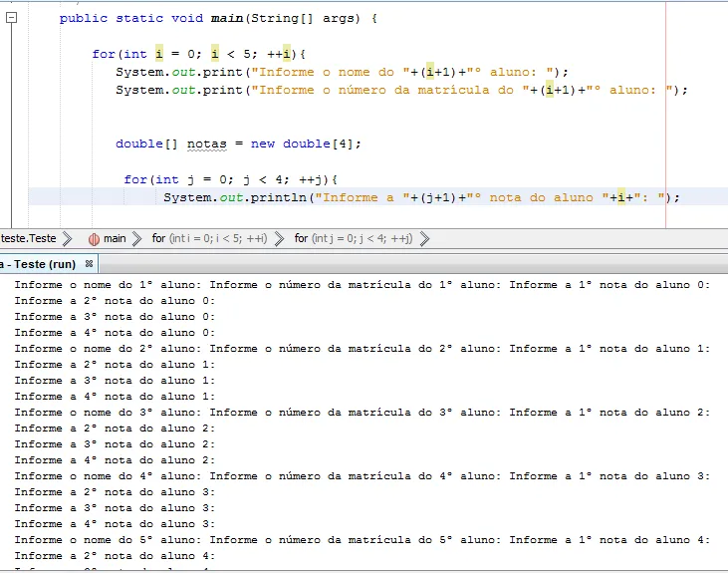
Task: Click output 'Informe a 4° nota do aluno 3:'
Action: coord(115,524)
